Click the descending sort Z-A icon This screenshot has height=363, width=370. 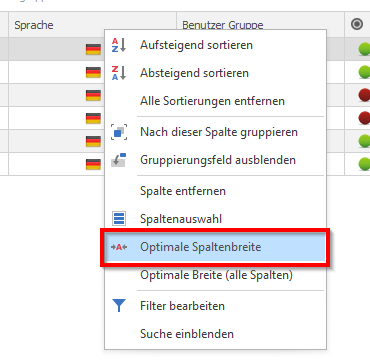[x=119, y=73]
